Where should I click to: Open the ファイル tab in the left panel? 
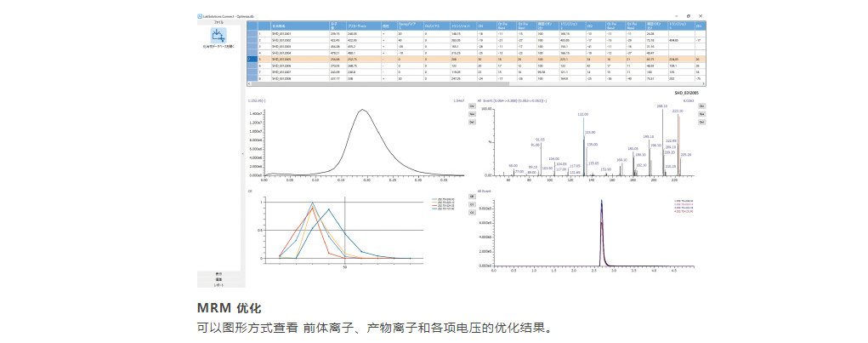click(219, 21)
